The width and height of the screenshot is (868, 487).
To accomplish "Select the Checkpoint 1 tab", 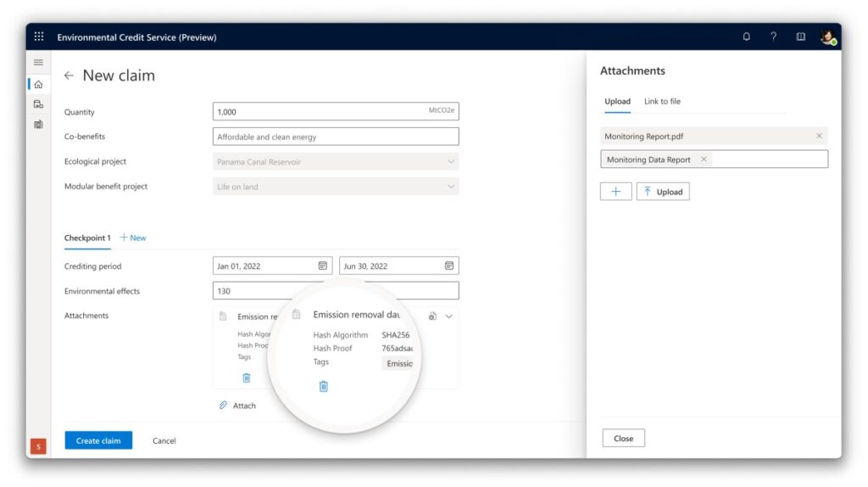I will click(87, 238).
